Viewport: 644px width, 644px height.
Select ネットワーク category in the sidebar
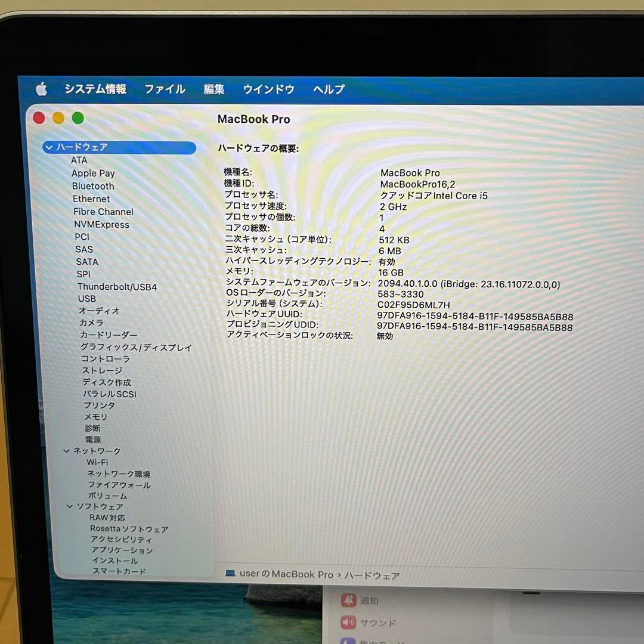(97, 451)
